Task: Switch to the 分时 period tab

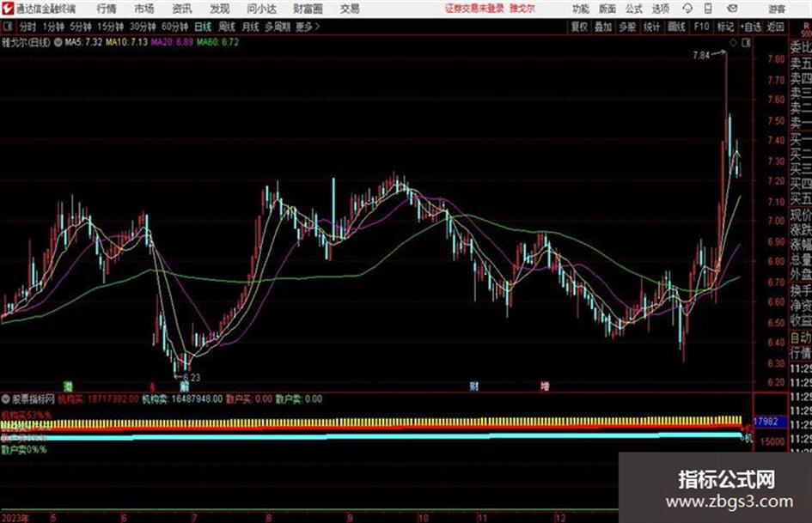Action: coord(27,27)
